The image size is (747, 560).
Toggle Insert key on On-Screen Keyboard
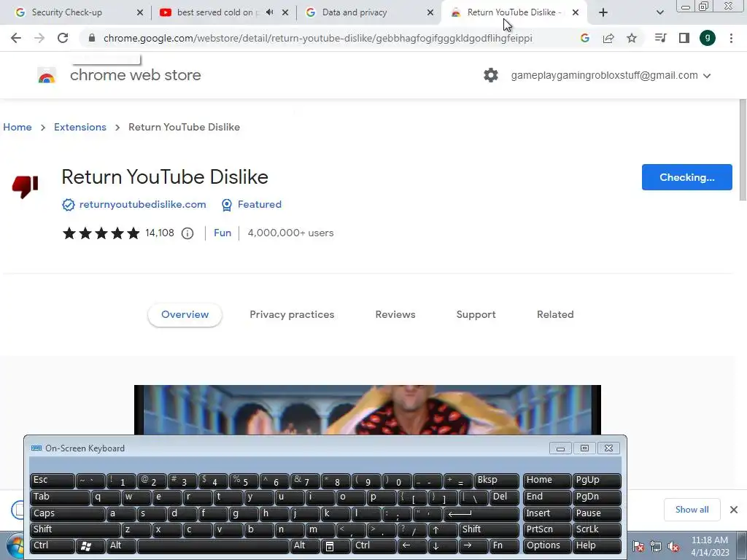(x=547, y=513)
